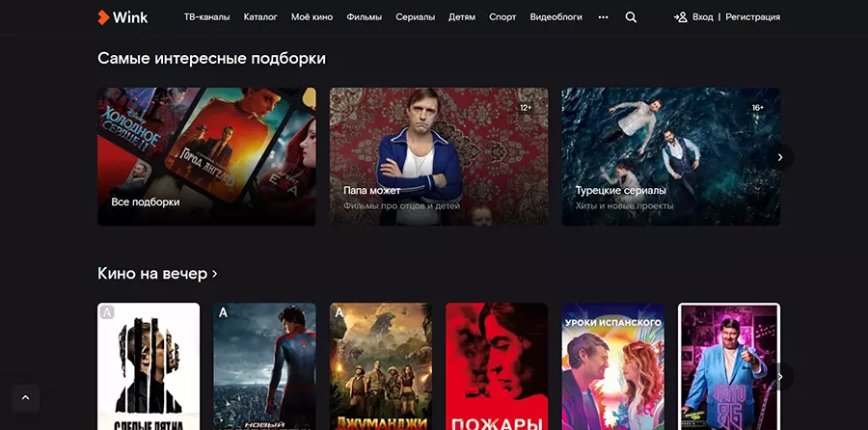
Task: Click the Вход login link
Action: coord(703,17)
